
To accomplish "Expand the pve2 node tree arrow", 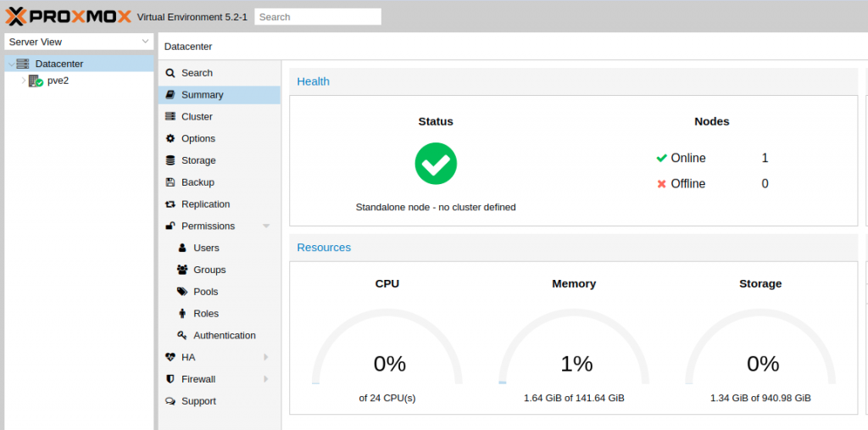I will click(x=23, y=81).
